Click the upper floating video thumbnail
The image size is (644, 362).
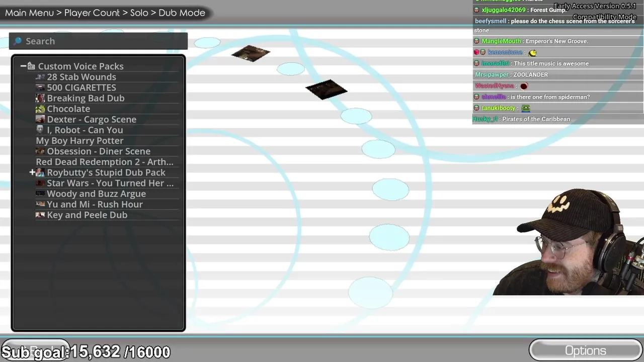pyautogui.click(x=251, y=53)
